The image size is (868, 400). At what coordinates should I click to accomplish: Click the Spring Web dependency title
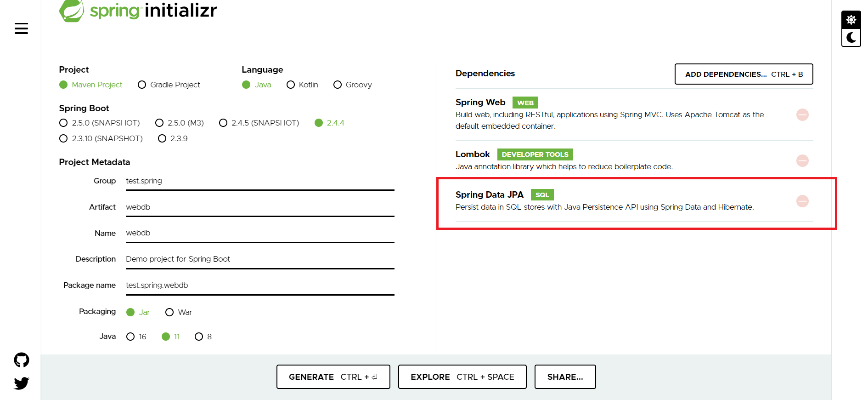tap(480, 102)
